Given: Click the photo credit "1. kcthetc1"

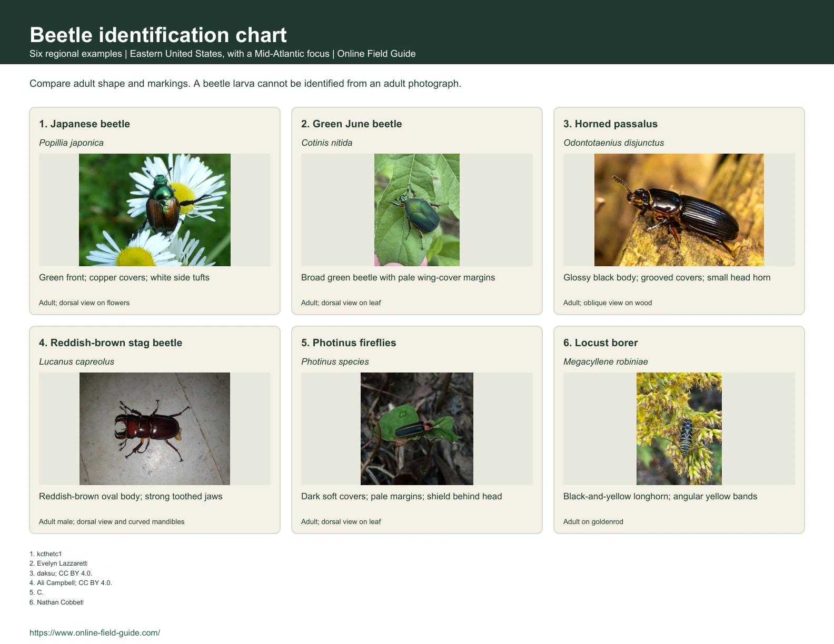Looking at the screenshot, I should point(46,554).
